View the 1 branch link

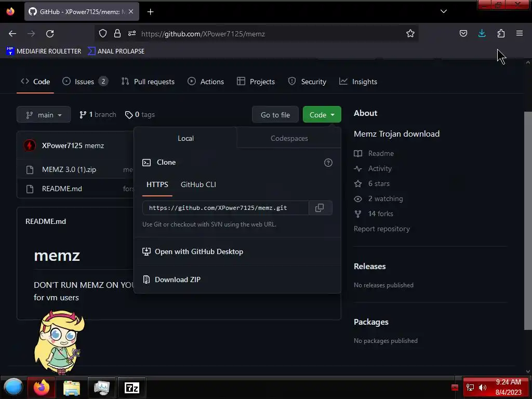point(98,115)
